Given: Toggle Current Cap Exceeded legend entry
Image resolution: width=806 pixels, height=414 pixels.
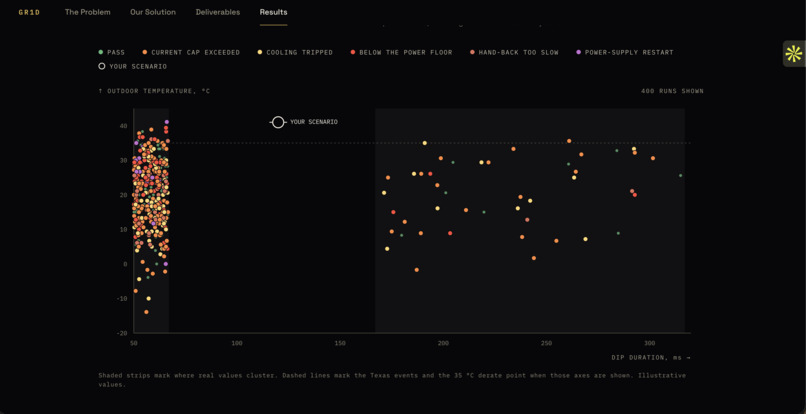Looking at the screenshot, I should tap(191, 52).
